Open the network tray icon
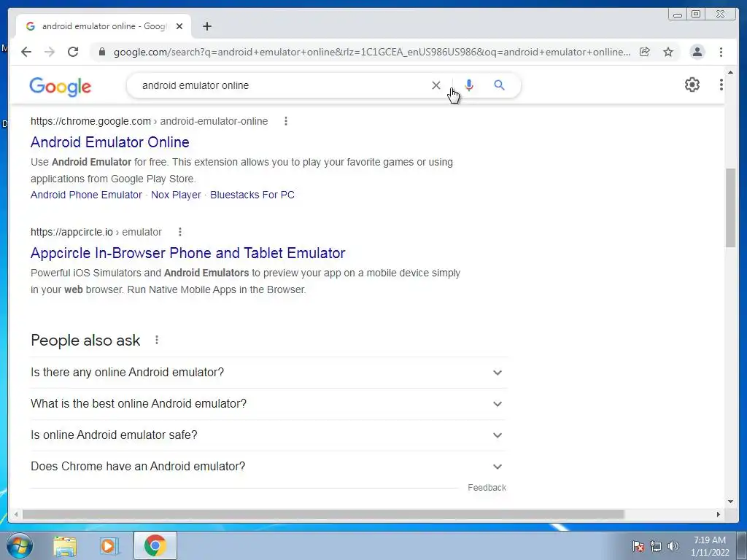 [656, 546]
